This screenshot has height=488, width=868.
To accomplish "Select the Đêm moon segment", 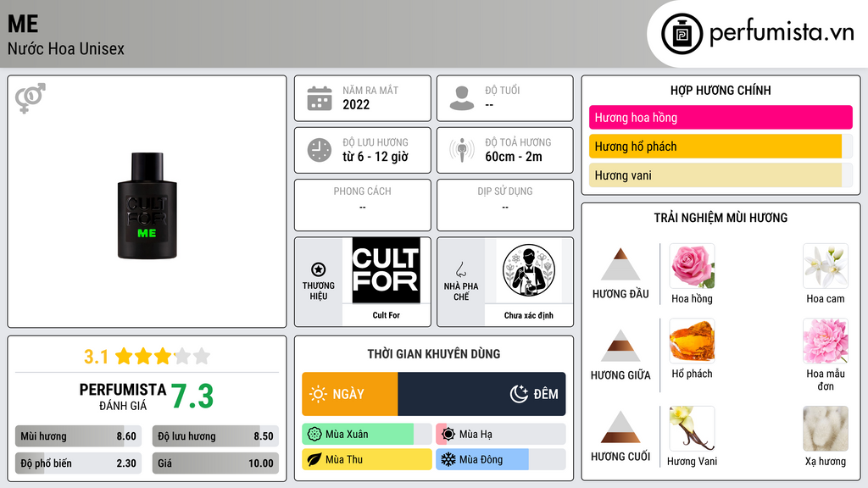I will (481, 394).
